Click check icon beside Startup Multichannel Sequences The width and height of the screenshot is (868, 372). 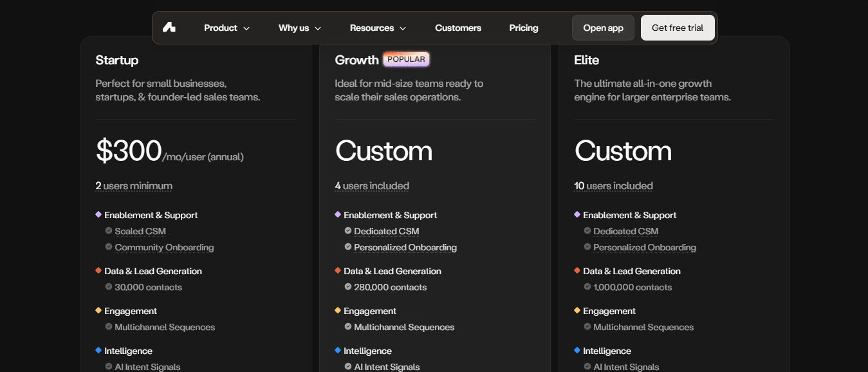click(x=109, y=326)
